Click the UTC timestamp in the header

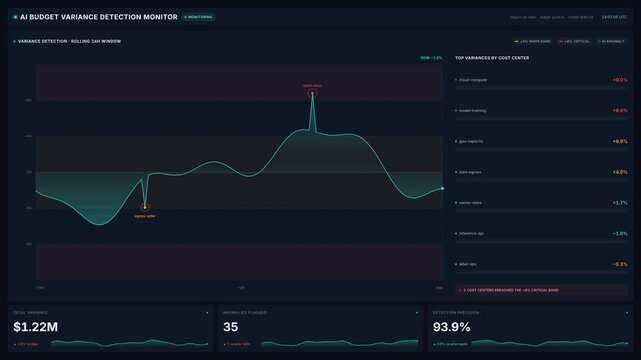[x=614, y=17]
